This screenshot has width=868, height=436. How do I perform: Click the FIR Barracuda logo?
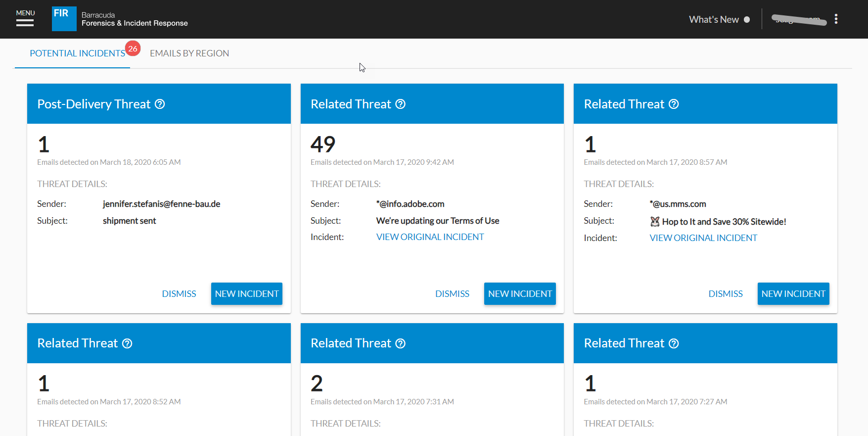[64, 19]
